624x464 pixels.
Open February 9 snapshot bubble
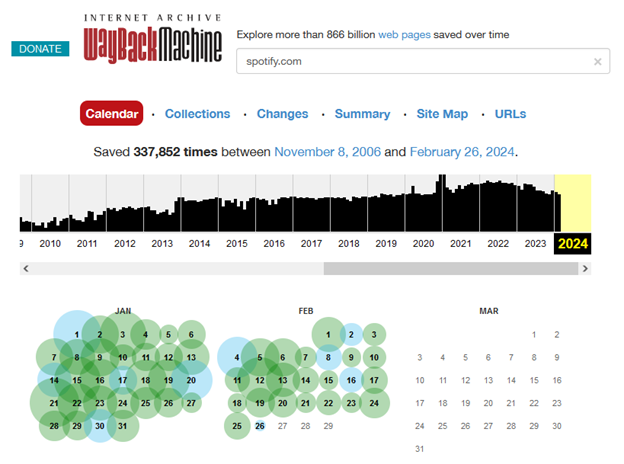click(351, 357)
